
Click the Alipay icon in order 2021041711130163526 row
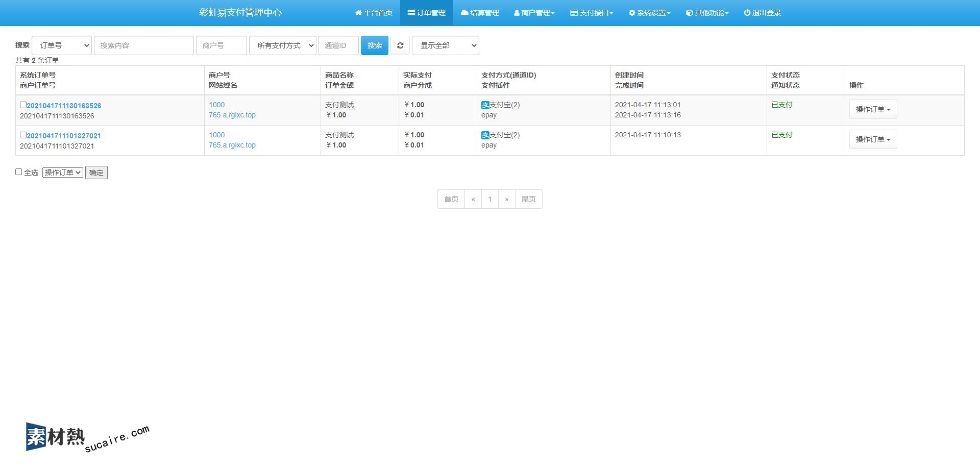click(x=485, y=105)
